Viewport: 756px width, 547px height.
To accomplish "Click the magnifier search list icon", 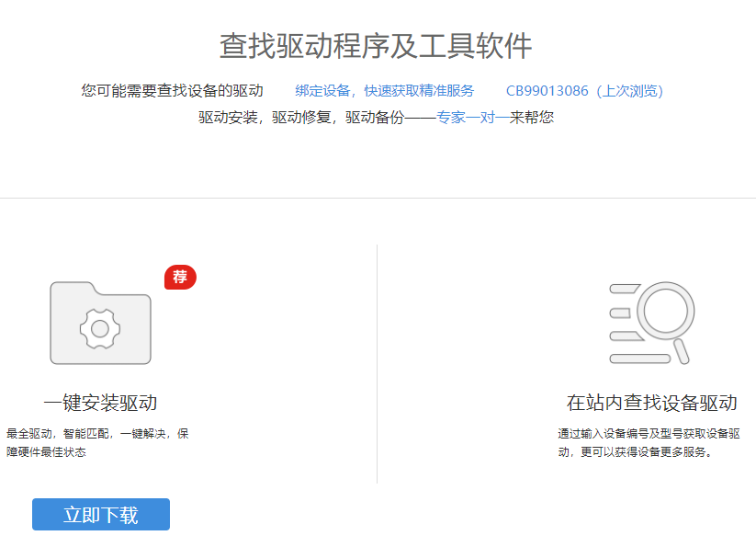I will click(x=652, y=323).
